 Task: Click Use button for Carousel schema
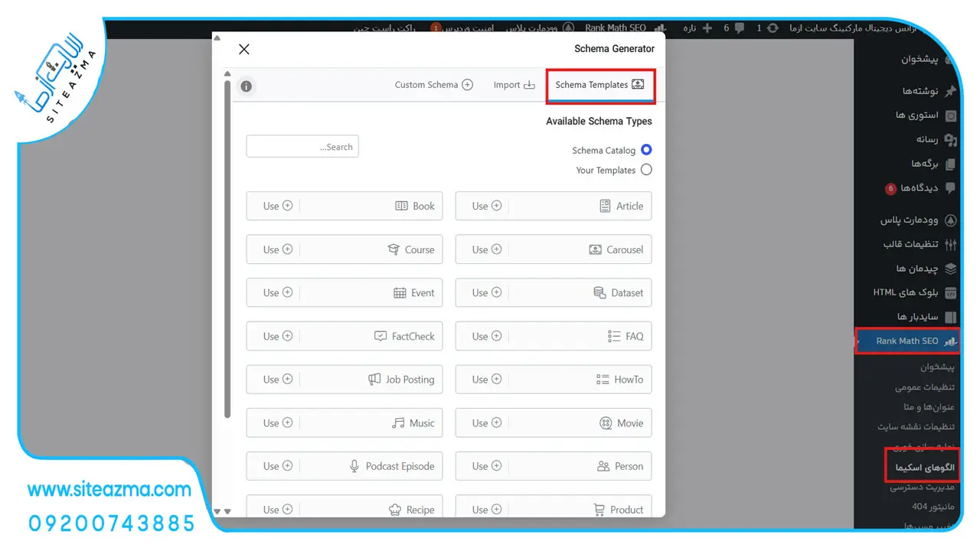pos(487,249)
